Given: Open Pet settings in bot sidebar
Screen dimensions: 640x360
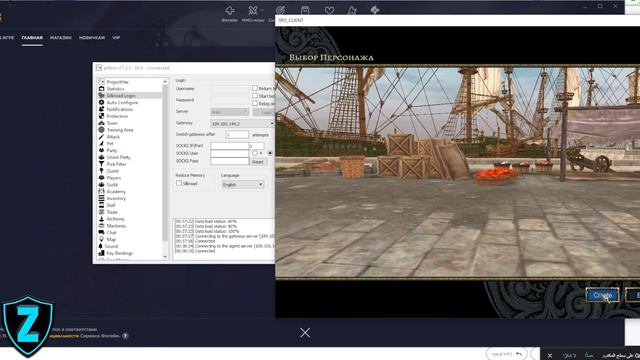Looking at the screenshot, I should click(x=110, y=144).
